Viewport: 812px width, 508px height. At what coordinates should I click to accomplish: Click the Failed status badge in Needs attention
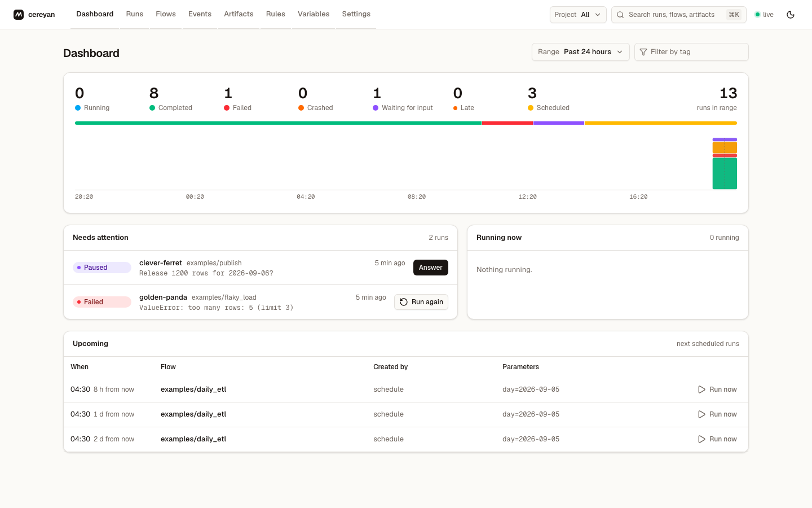[102, 302]
